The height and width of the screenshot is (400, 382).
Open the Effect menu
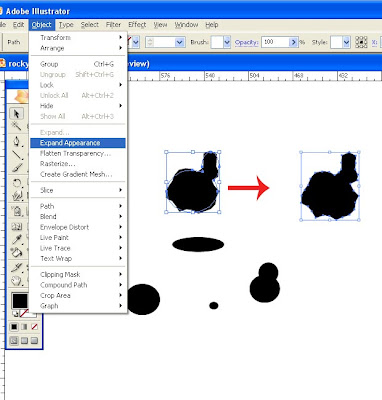137,25
